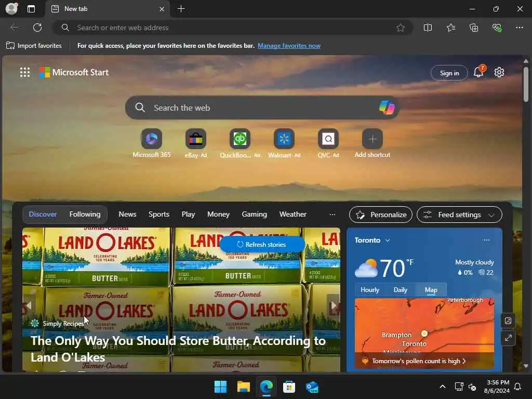
Task: Open the browser profile avatar
Action: coord(11,8)
